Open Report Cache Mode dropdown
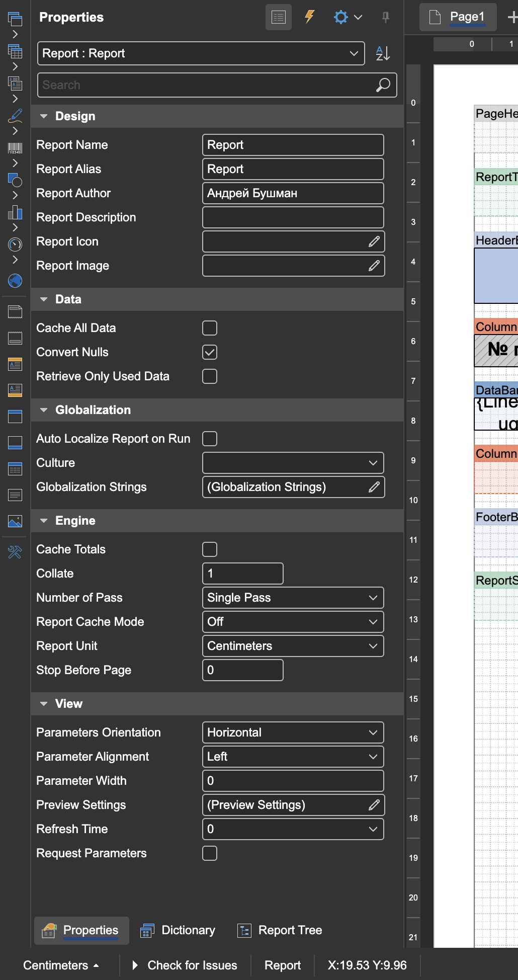 pyautogui.click(x=293, y=622)
